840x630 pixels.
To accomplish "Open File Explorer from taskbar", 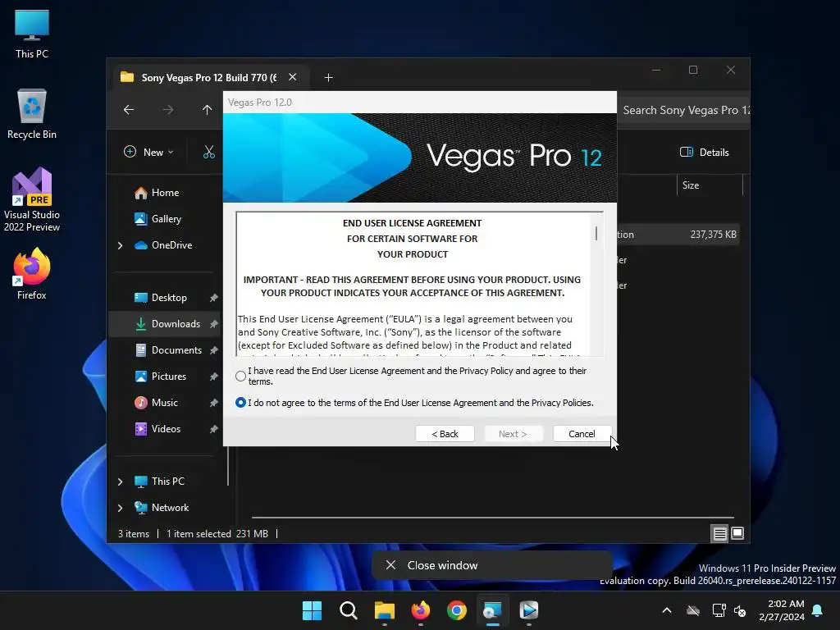I will pyautogui.click(x=384, y=610).
